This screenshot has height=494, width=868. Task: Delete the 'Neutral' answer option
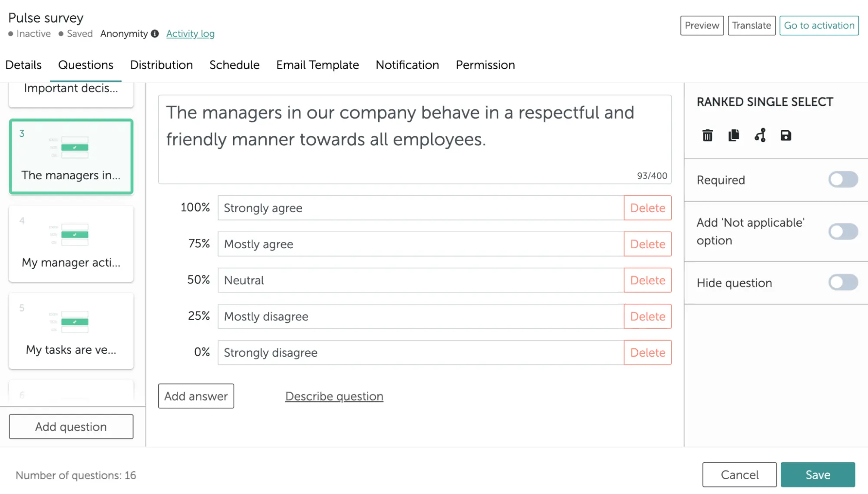pyautogui.click(x=647, y=280)
